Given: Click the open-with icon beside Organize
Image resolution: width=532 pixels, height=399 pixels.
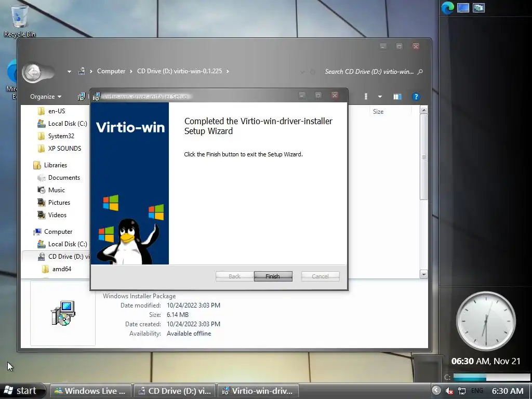Looking at the screenshot, I should pyautogui.click(x=82, y=97).
